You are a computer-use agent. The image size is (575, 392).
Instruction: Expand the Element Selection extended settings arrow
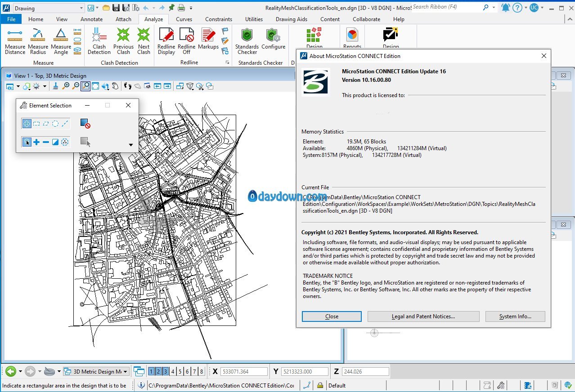click(131, 145)
